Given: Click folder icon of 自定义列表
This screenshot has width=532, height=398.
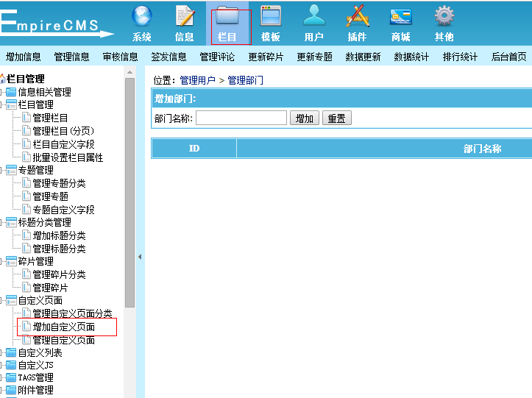Looking at the screenshot, I should point(11,352).
